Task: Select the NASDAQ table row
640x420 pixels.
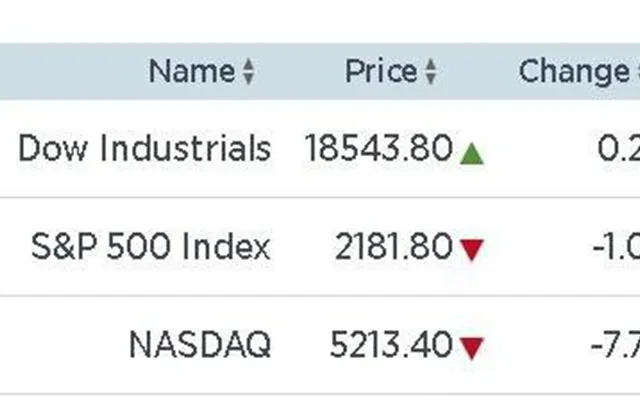Action: 320,345
